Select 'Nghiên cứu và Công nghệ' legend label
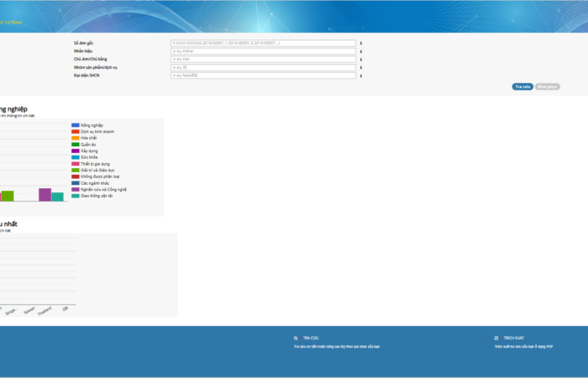 coord(103,190)
